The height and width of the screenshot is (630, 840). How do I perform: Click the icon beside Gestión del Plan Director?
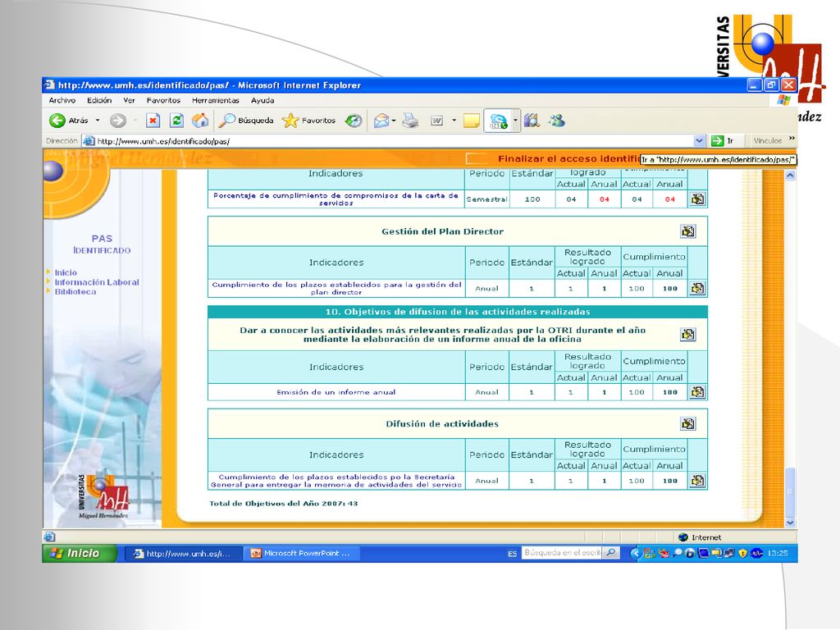pyautogui.click(x=688, y=231)
